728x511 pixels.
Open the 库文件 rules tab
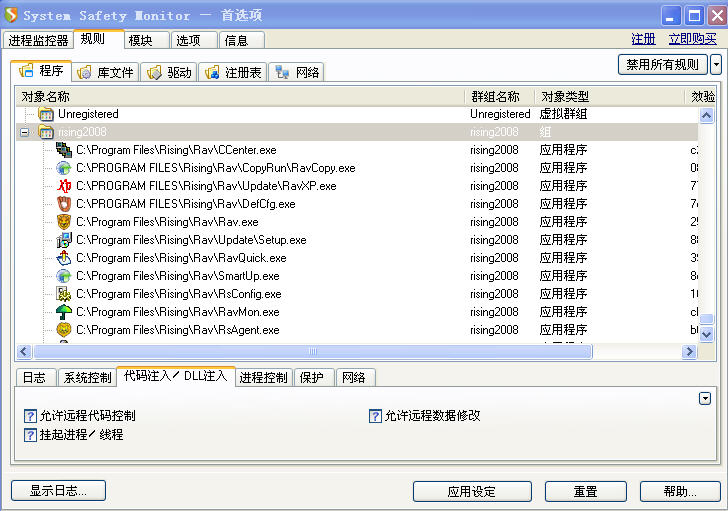(106, 72)
